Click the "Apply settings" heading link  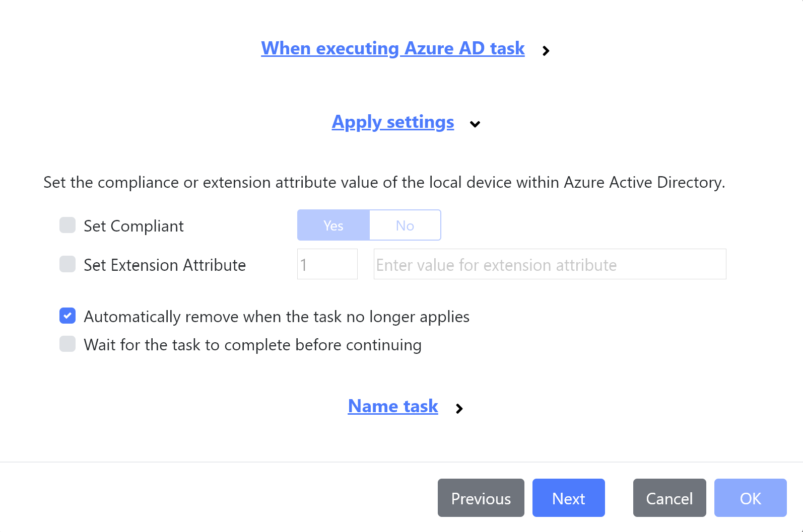pos(392,122)
